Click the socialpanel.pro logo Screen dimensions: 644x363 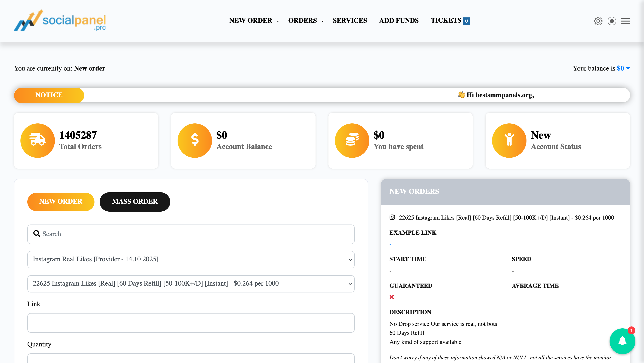point(60,20)
